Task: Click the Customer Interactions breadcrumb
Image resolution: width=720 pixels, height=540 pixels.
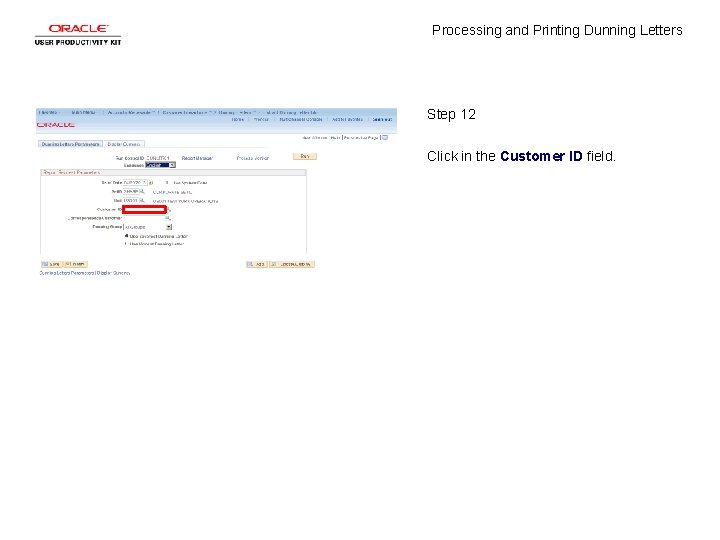Action: 185,112
